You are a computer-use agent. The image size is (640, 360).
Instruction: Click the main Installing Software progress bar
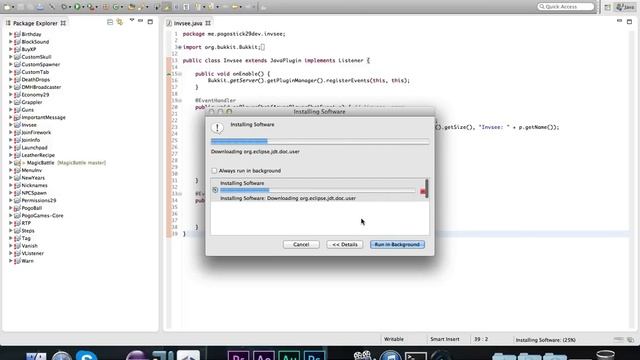pyautogui.click(x=320, y=141)
